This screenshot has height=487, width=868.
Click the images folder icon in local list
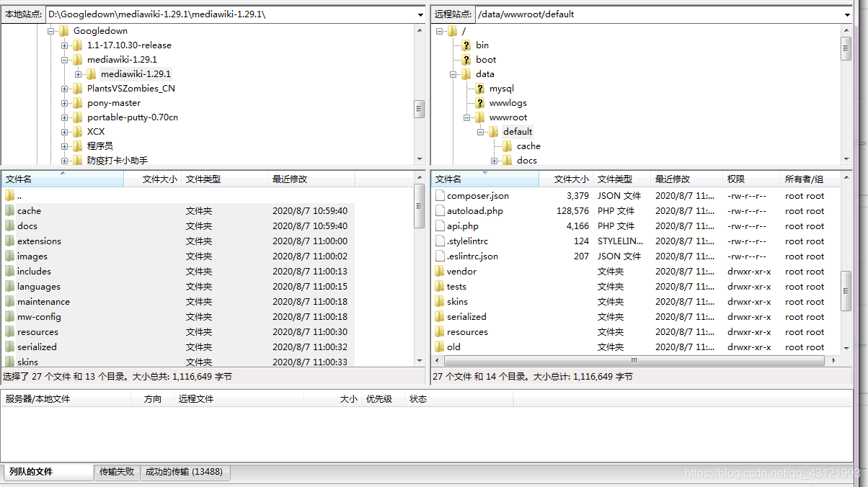pyautogui.click(x=9, y=256)
